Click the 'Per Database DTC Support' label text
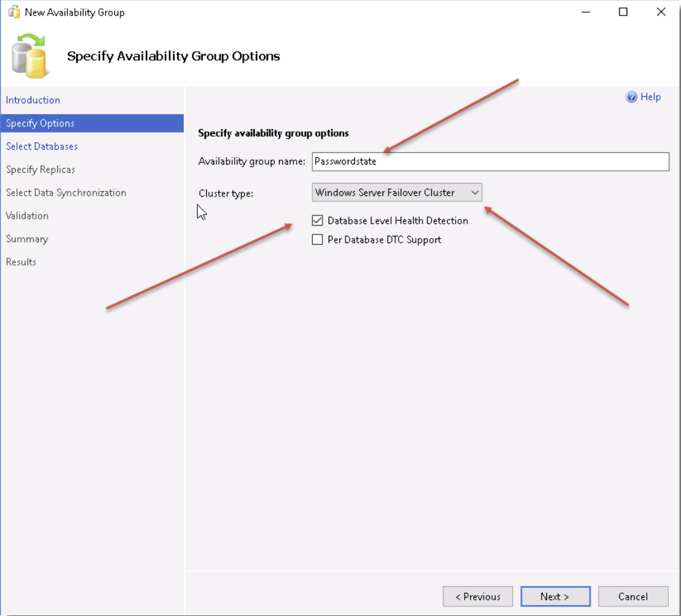The image size is (681, 616). point(384,239)
